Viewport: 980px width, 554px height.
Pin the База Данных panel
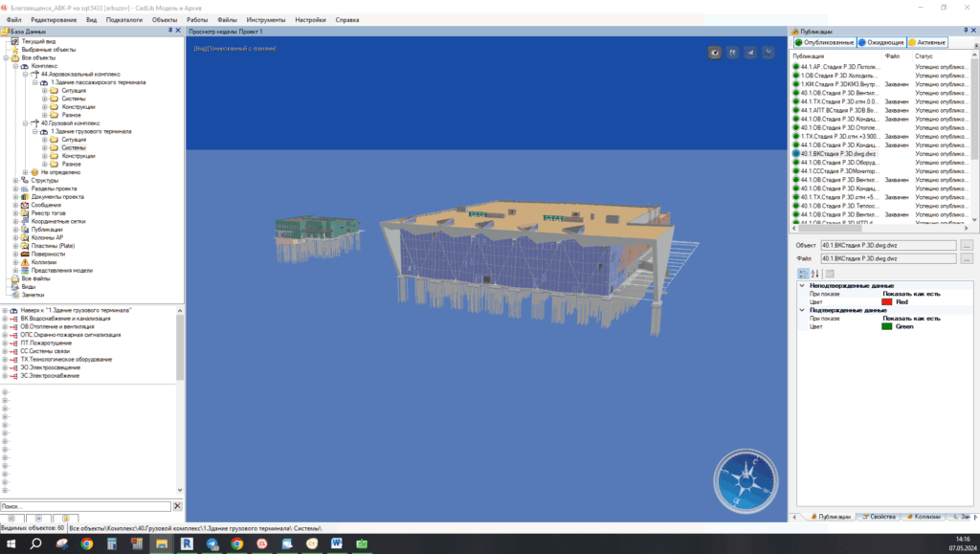[170, 31]
